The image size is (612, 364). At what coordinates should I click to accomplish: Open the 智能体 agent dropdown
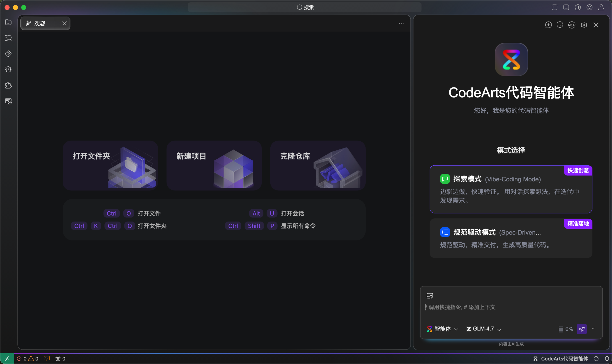point(443,329)
